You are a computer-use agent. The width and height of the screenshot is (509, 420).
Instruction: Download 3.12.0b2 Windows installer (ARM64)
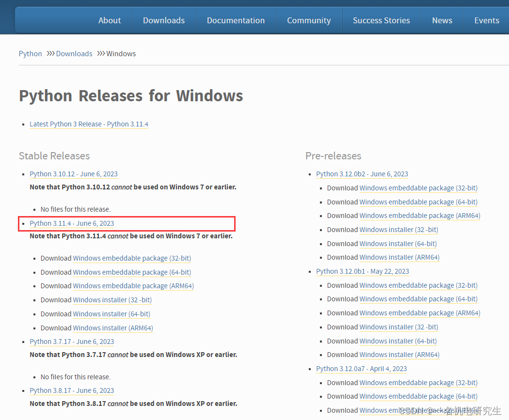[x=399, y=257]
